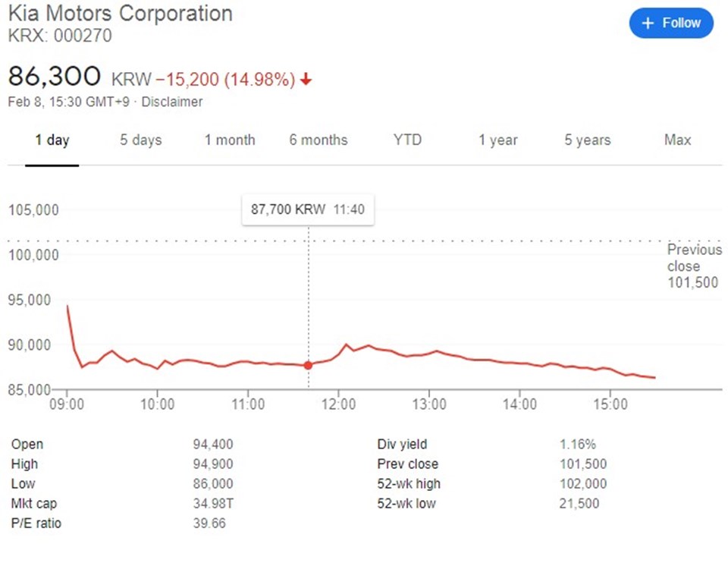View the 1 year chart

[x=497, y=140]
